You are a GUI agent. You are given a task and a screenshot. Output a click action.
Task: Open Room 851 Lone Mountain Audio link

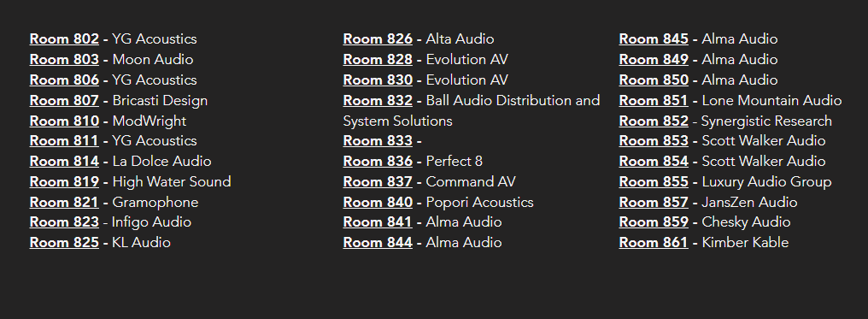pyautogui.click(x=654, y=101)
